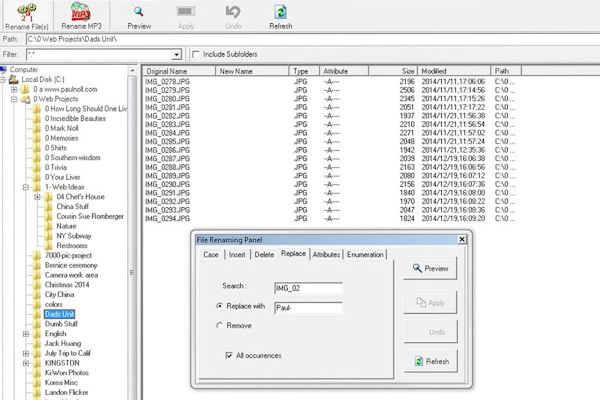The width and height of the screenshot is (600, 400).
Task: Select file IMG_0286.JPG in list
Action: pos(168,150)
